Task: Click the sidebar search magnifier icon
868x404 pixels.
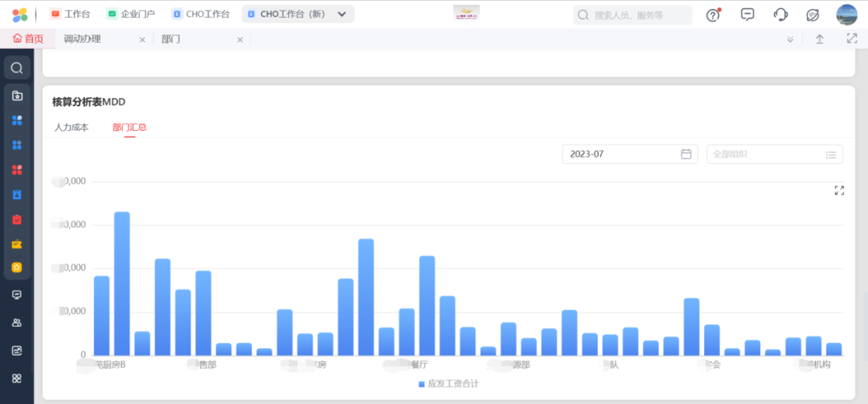Action: 17,68
